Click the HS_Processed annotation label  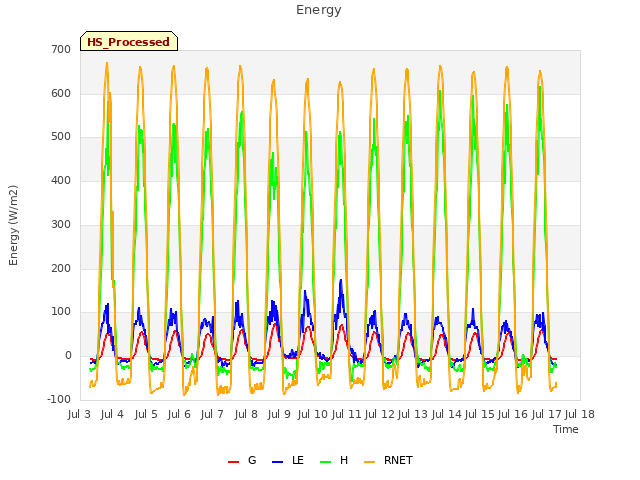[129, 41]
